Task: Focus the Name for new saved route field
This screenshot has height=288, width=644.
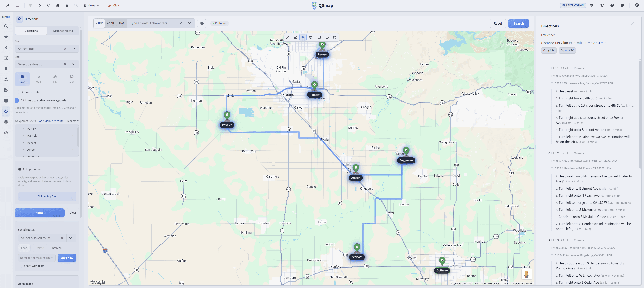Action: (37, 258)
